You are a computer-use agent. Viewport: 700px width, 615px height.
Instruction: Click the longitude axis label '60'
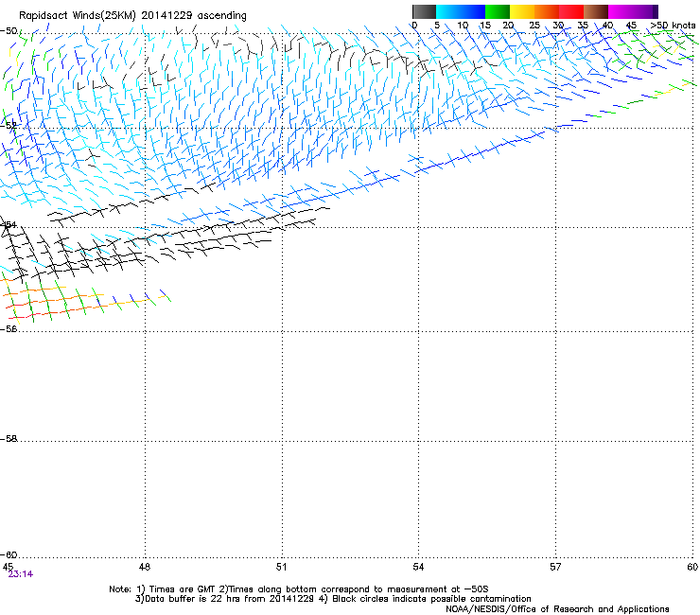(x=692, y=567)
